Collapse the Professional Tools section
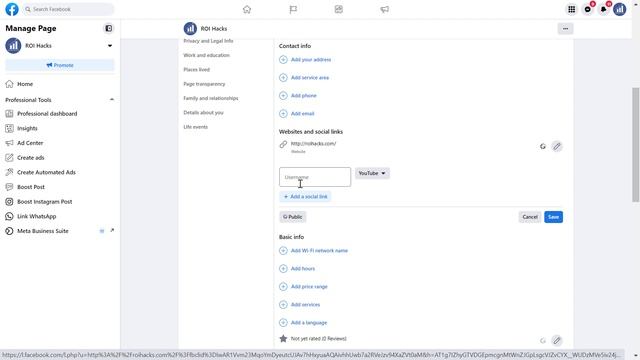This screenshot has width=640, height=360. tap(112, 100)
